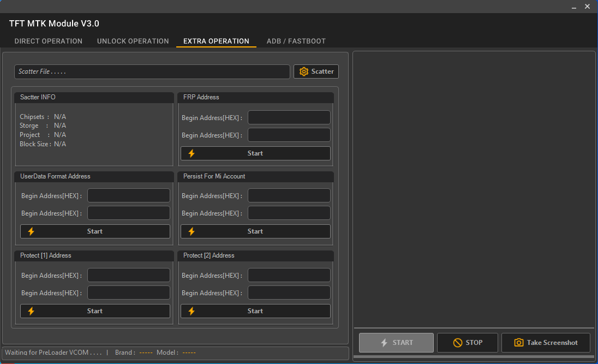
Task: Click the lightning icon under Persist For Mi Account
Action: (x=192, y=231)
